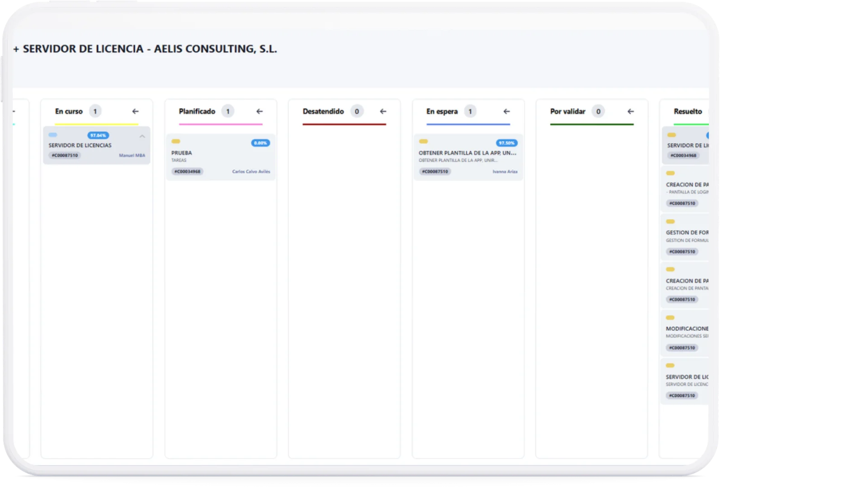The image size is (868, 488).
Task: Select the Resuelto column header
Action: click(x=688, y=111)
